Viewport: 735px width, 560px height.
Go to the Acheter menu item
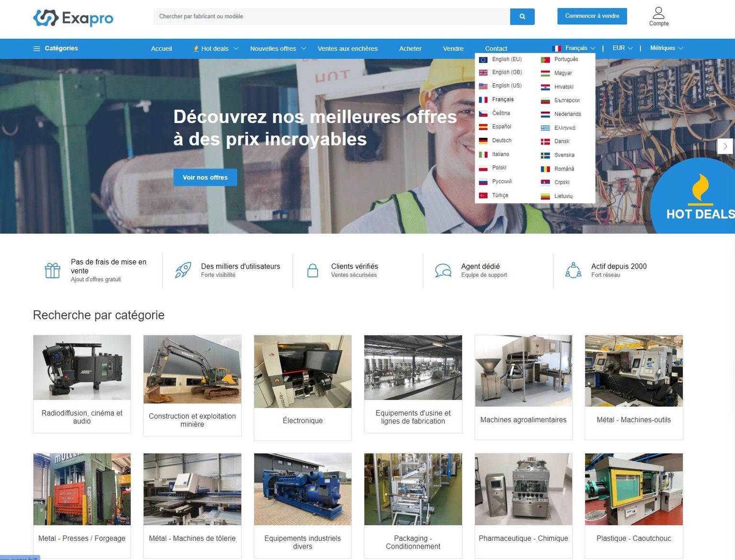410,49
